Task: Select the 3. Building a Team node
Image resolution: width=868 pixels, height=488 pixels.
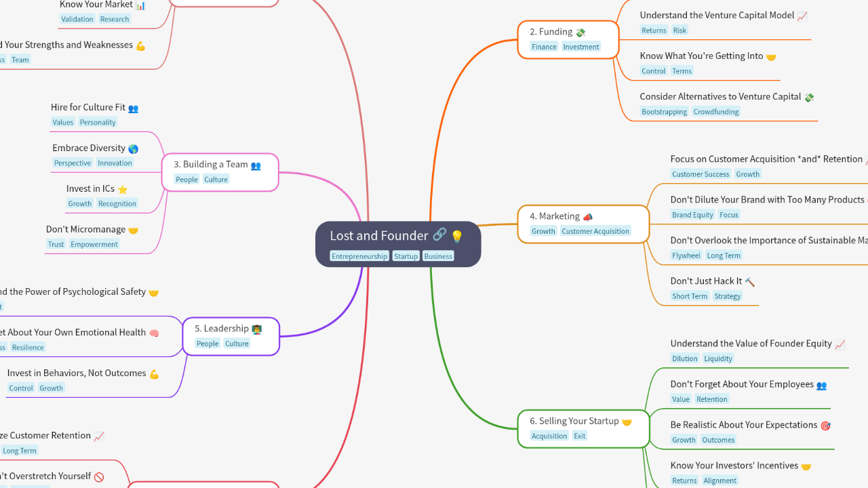Action: click(220, 172)
